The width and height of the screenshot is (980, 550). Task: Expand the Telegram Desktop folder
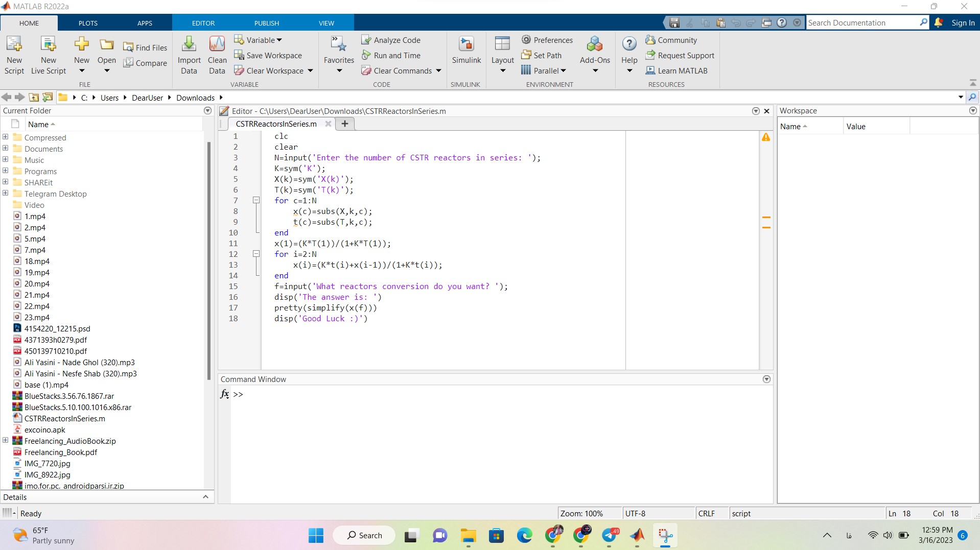click(x=5, y=193)
